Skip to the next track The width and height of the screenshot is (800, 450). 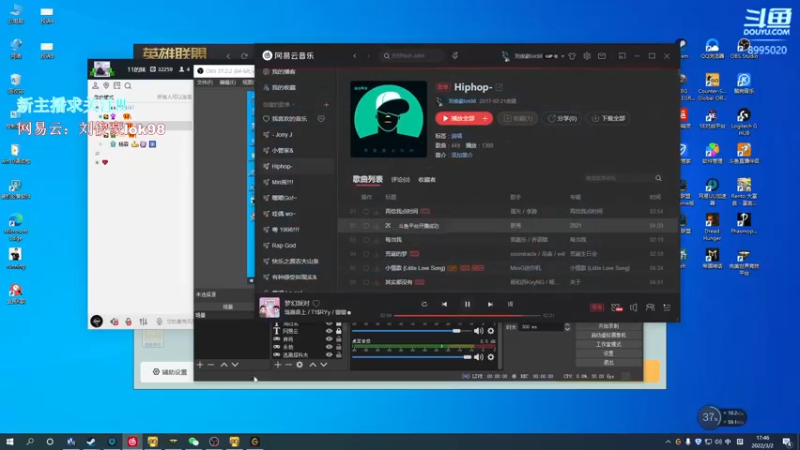coord(490,304)
